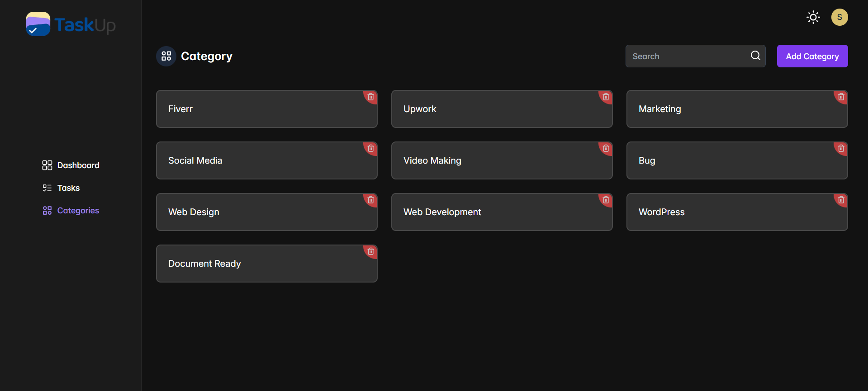Open the Tasks section in sidebar
Viewport: 868px width, 391px height.
(61, 188)
